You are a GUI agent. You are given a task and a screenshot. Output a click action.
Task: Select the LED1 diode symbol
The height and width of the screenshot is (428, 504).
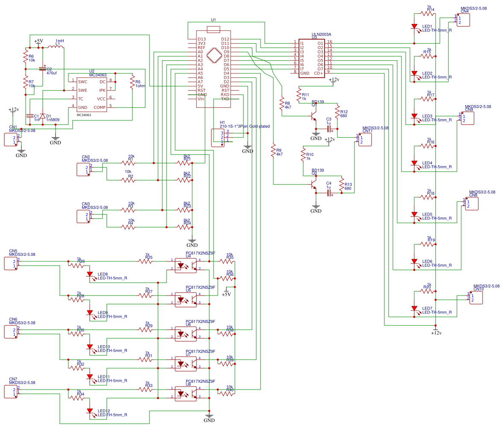tap(415, 28)
